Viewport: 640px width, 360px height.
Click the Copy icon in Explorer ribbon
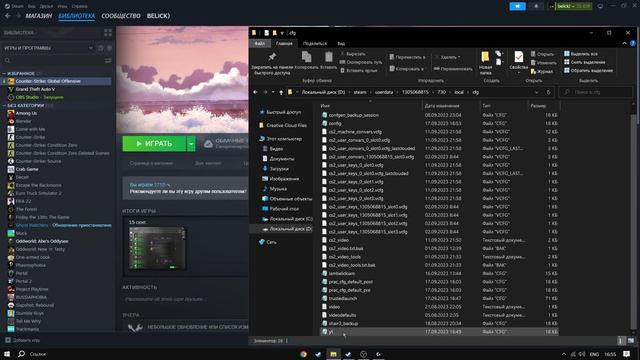307,57
